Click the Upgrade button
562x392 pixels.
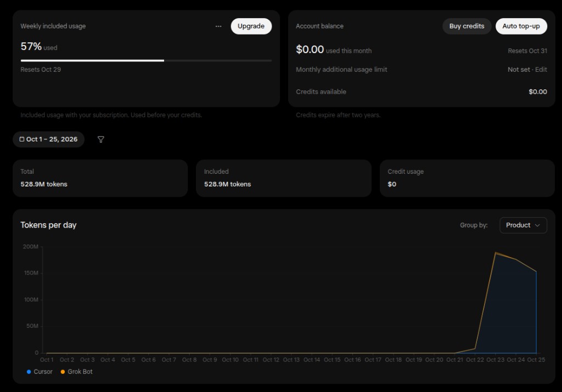click(251, 26)
